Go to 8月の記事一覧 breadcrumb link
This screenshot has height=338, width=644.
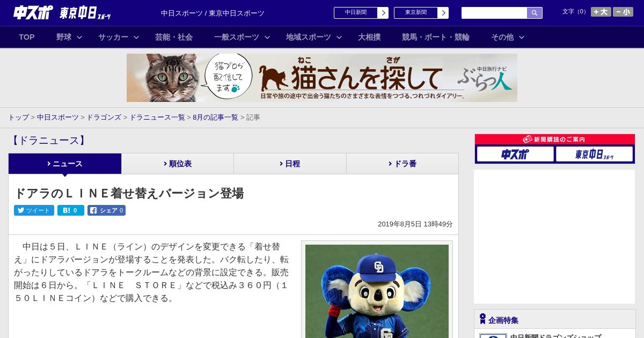point(215,117)
